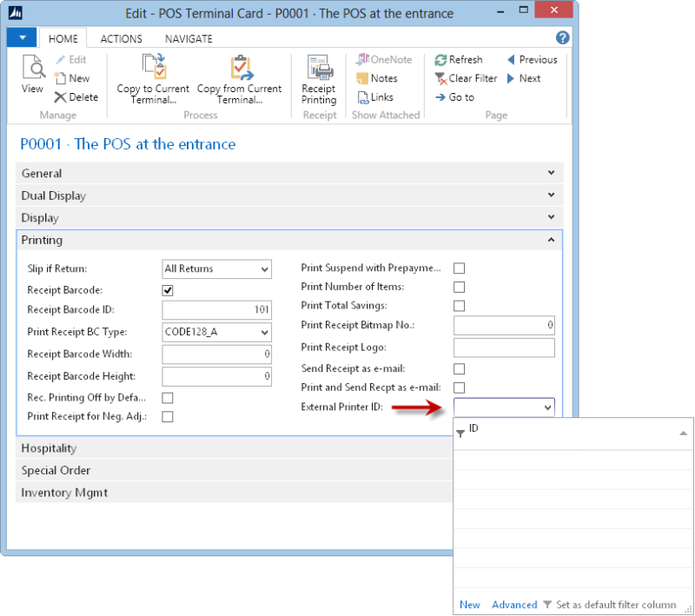695x616 pixels.
Task: Click the Clear Filter icon
Action: coord(441,78)
